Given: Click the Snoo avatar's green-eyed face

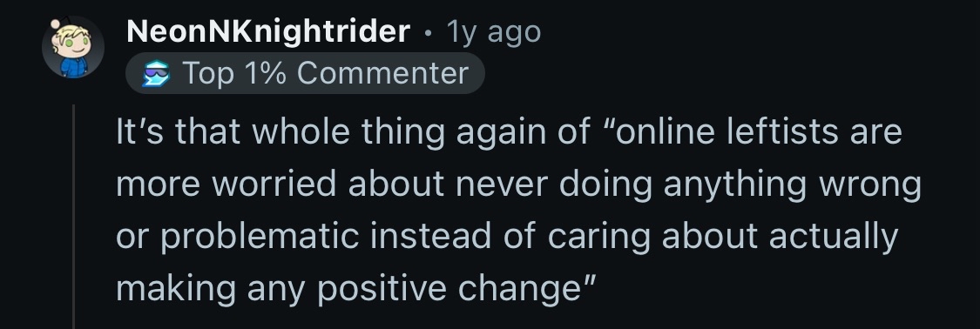Looking at the screenshot, I should (74, 44).
